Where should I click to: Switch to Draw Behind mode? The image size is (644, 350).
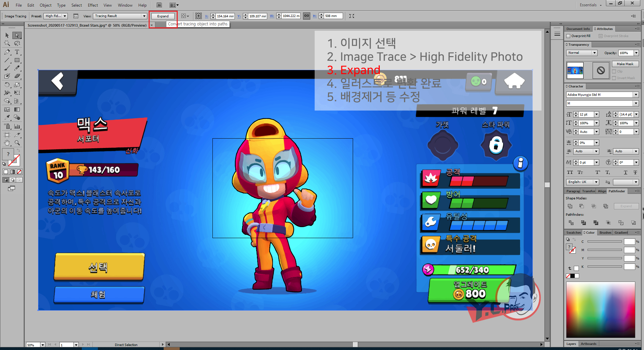coord(12,180)
